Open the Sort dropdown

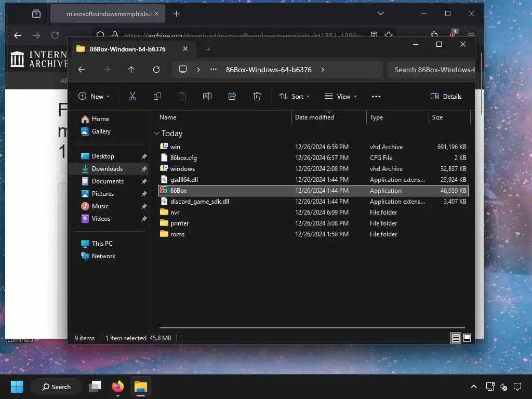tap(295, 96)
